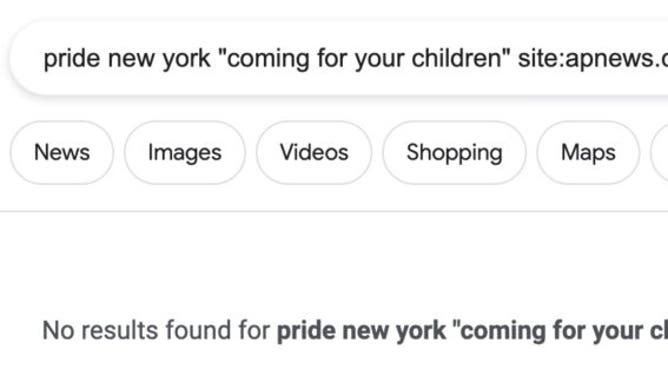Open the News results filter
Viewport: 668px width, 376px height.
(62, 153)
